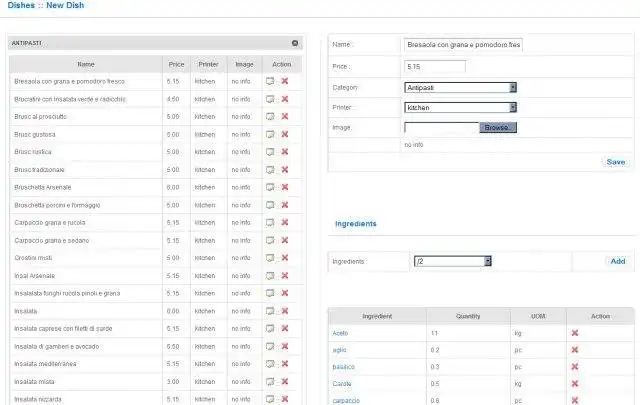Delete the Brusc al prosciutto row
This screenshot has height=405, width=640.
285,116
